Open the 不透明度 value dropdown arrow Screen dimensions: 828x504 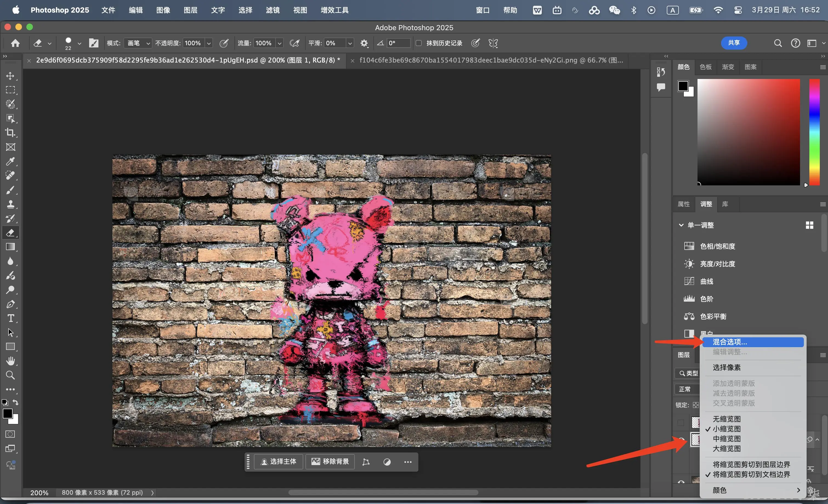point(209,43)
